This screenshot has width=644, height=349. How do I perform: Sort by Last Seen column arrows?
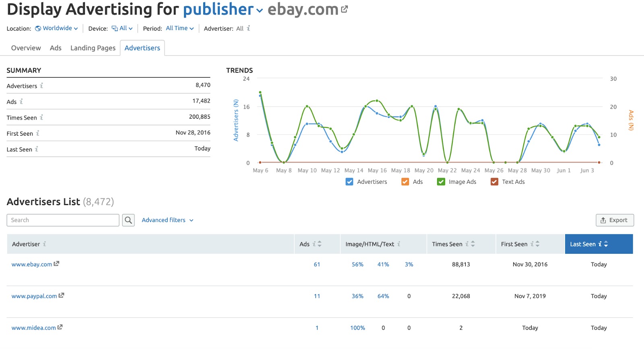tap(606, 244)
